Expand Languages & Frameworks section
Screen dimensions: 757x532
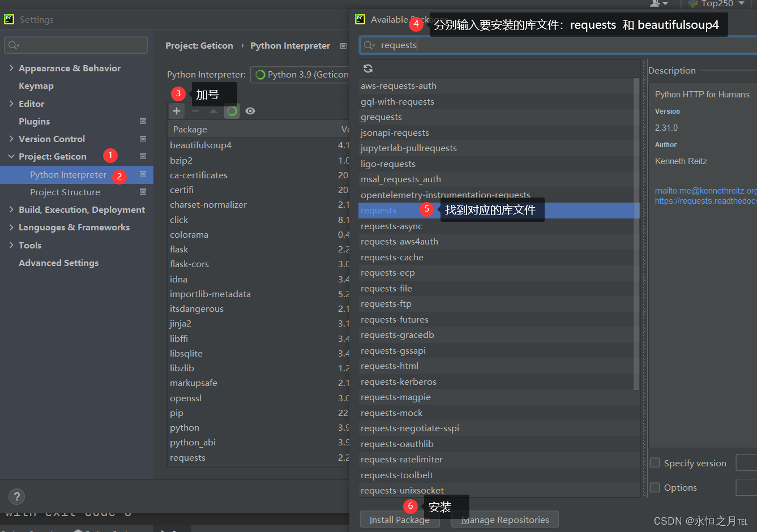tap(11, 227)
